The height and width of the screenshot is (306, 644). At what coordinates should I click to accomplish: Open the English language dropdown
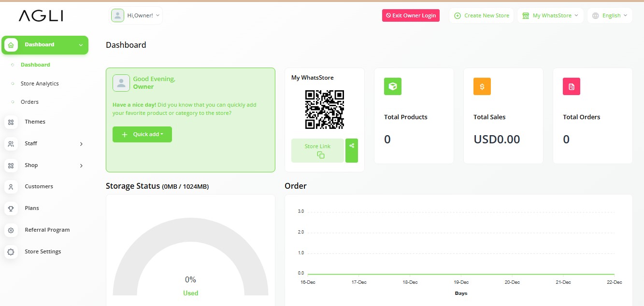610,15
